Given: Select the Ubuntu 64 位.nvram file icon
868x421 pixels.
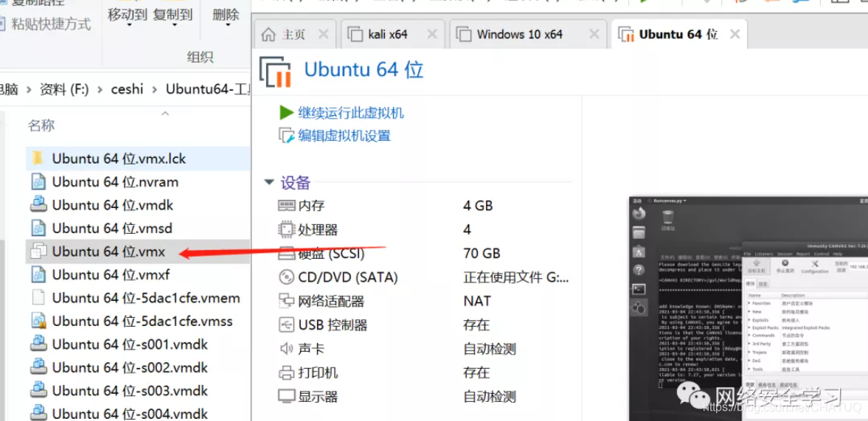Looking at the screenshot, I should pos(38,182).
